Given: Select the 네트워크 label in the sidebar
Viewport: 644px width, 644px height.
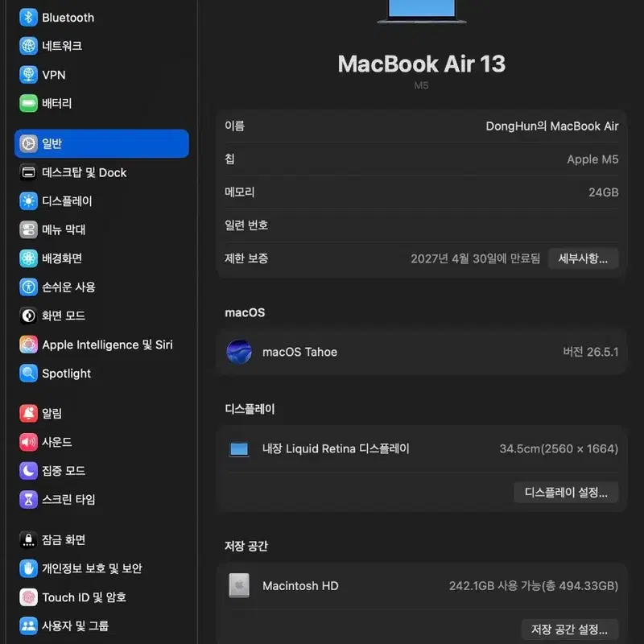Looking at the screenshot, I should (62, 46).
